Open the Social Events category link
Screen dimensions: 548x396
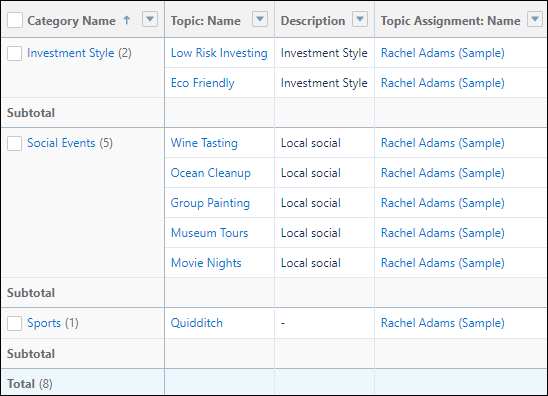[61, 143]
